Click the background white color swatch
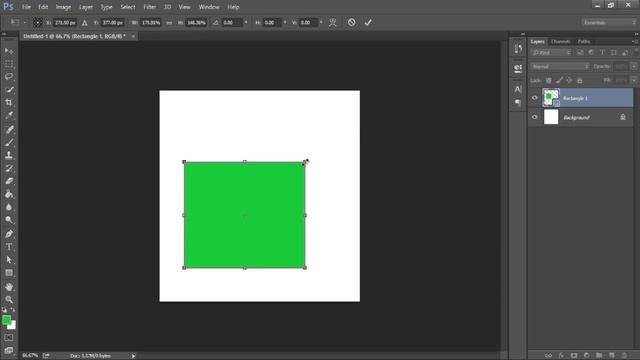Viewport: 640px width, 360px height. 13,326
